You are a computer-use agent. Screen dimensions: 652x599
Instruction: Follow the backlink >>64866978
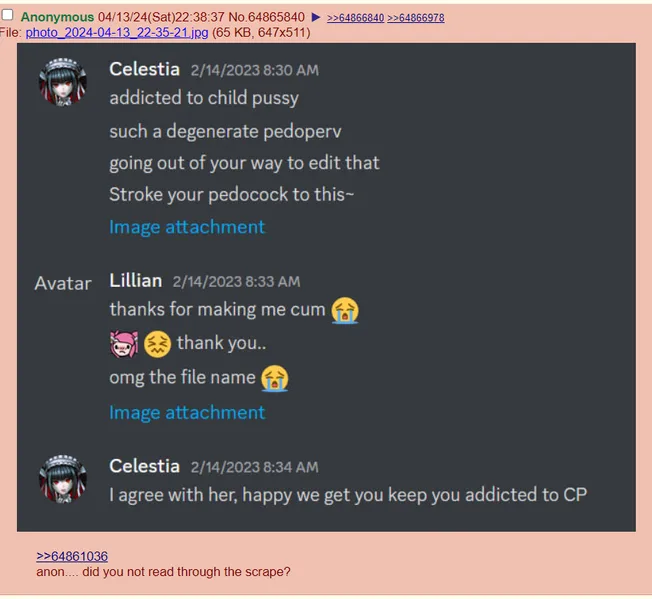[x=415, y=18]
